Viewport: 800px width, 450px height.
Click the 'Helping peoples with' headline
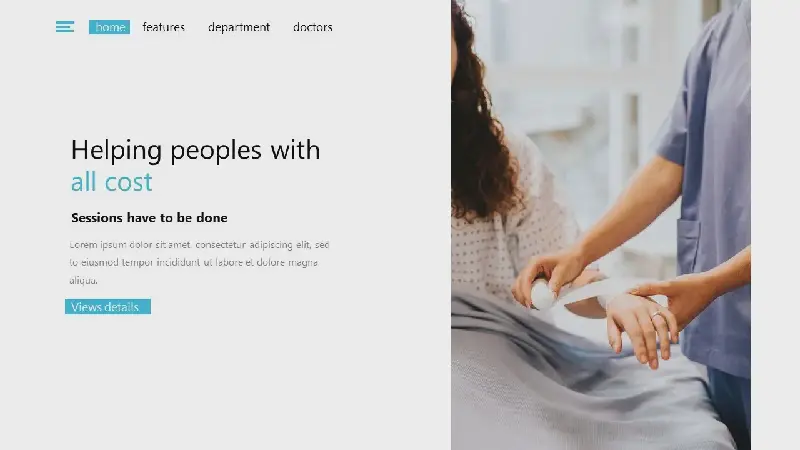[x=195, y=151]
